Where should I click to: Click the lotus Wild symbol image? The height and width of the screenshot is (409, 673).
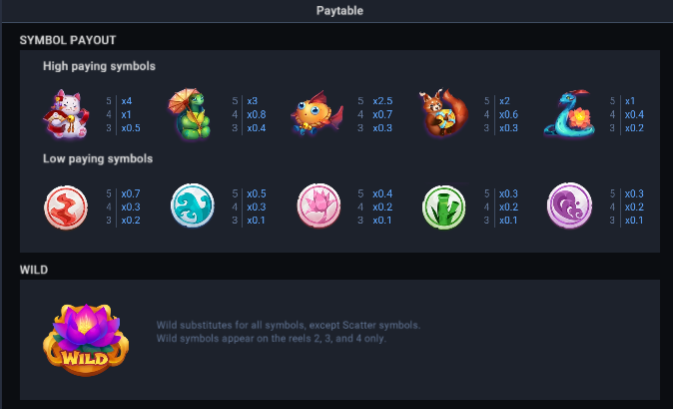86,339
